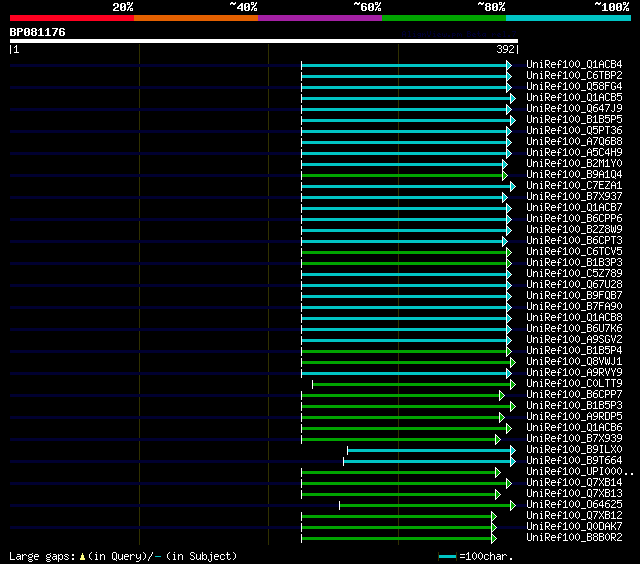
Task: Click the arrowhead at the end of UniRef100_C7EZA1
Action: click(512, 186)
